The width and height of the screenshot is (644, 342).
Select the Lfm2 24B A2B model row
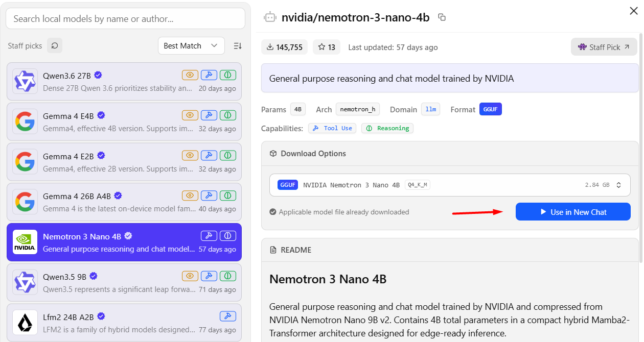pyautogui.click(x=124, y=323)
